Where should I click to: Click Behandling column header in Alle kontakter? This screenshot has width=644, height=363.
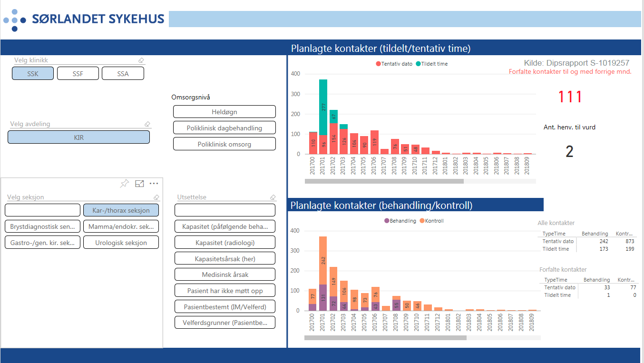[x=595, y=234]
